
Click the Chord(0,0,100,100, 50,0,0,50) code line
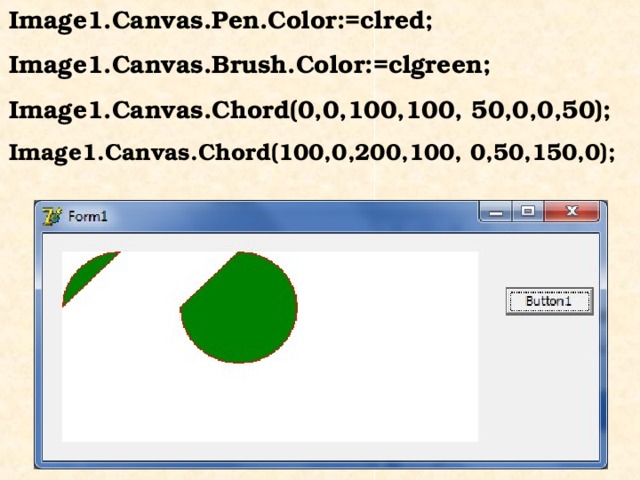coord(309,110)
